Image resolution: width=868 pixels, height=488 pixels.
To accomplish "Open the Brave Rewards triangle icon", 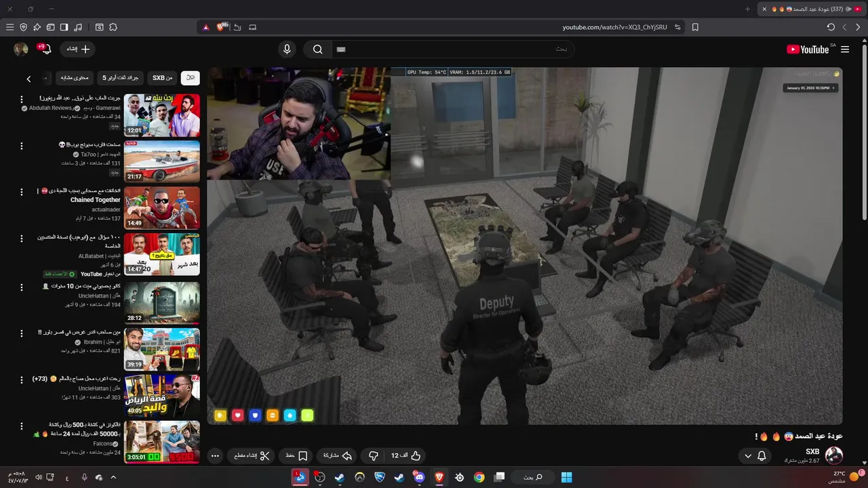I will coord(206,27).
